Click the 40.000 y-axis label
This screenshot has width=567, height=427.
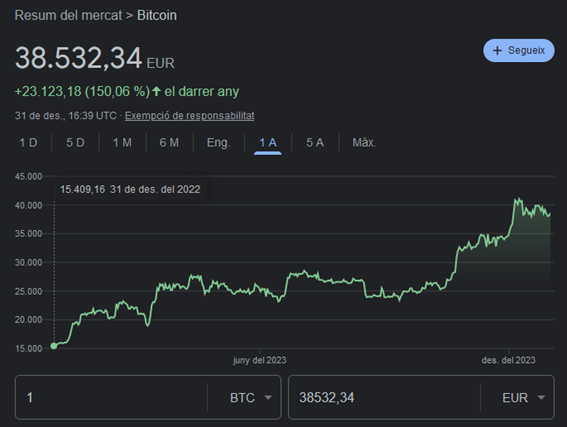click(29, 205)
